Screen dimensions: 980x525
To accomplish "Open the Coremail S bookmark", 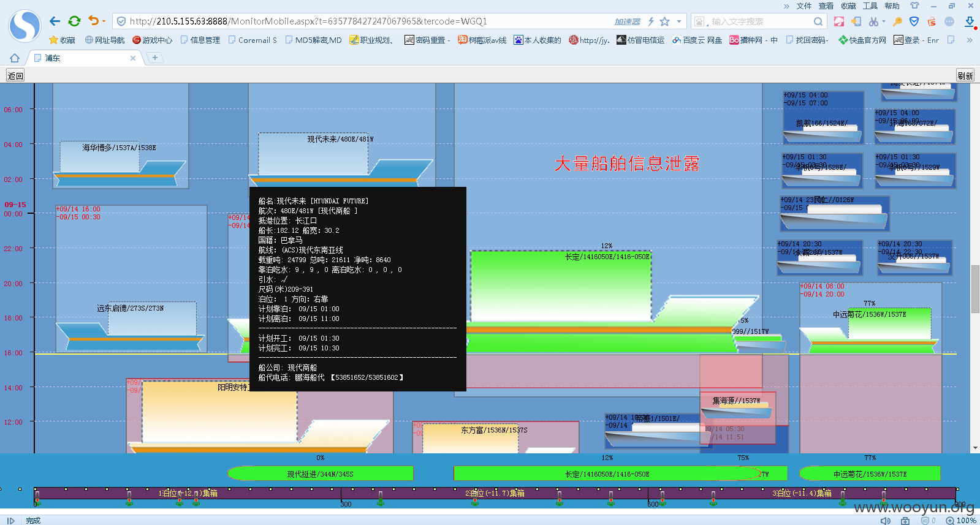I will point(253,40).
